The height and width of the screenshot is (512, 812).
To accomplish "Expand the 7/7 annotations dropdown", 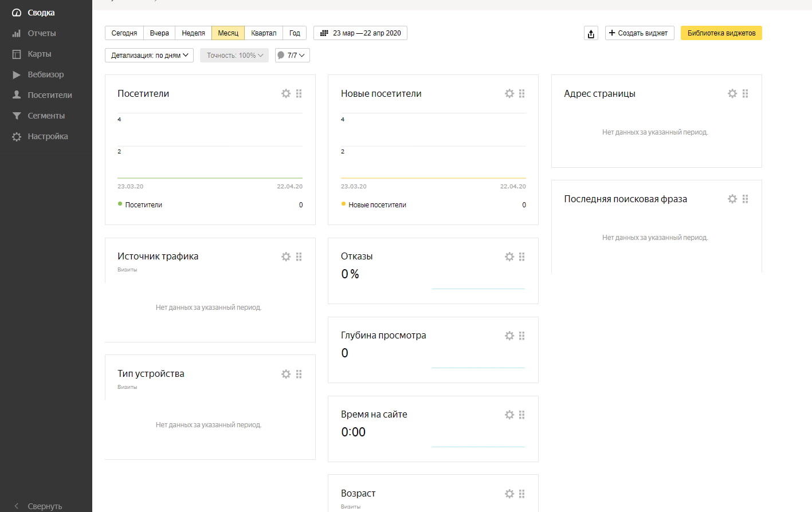I will tap(292, 56).
